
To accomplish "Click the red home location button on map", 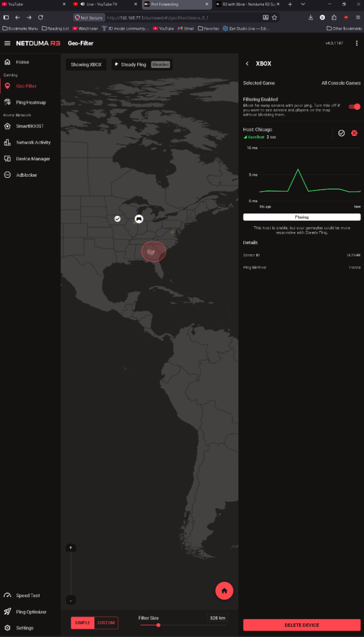I will 224,590.
